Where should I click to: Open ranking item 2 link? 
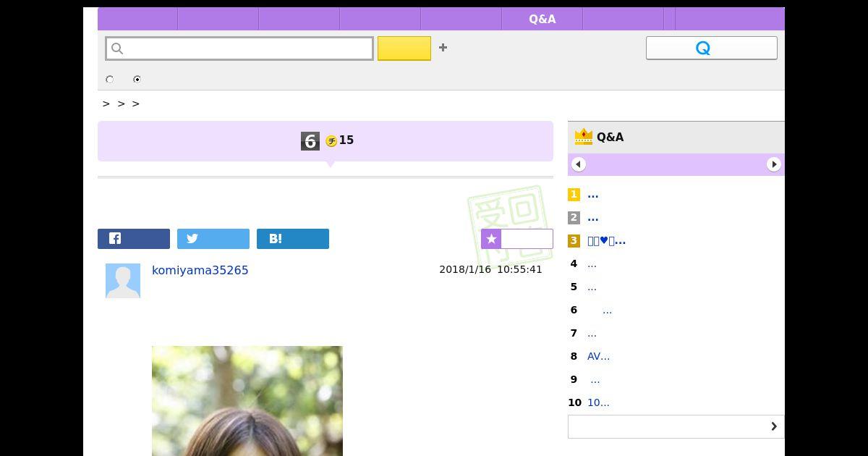(x=593, y=218)
